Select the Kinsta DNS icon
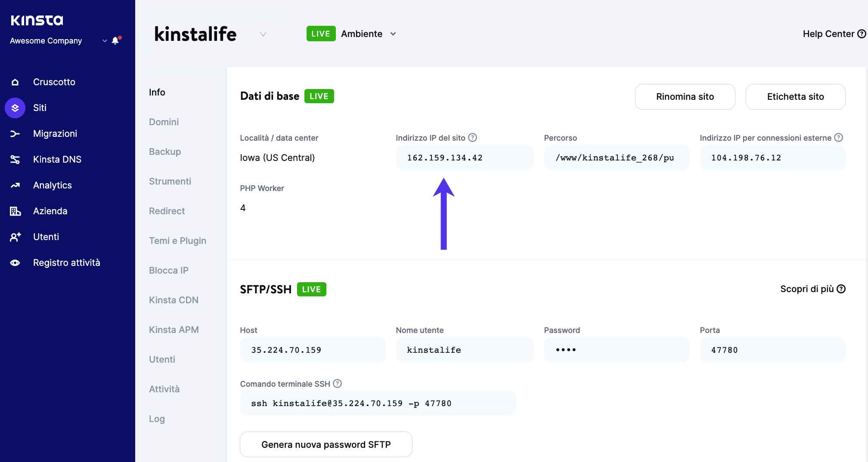 pos(15,159)
